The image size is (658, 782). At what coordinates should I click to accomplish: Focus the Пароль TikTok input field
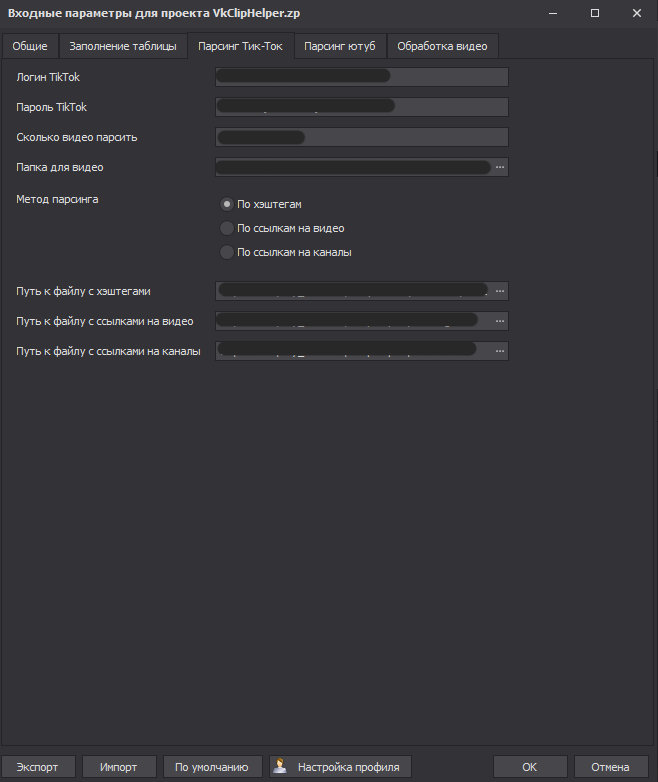361,107
